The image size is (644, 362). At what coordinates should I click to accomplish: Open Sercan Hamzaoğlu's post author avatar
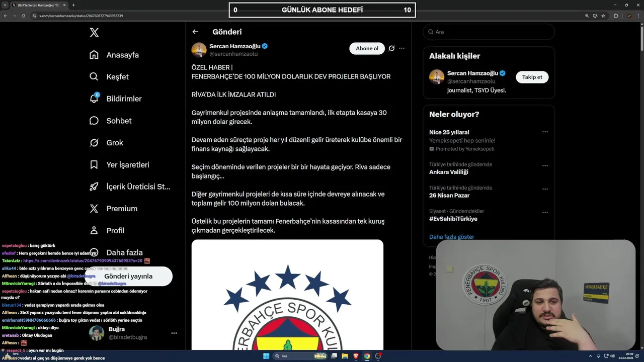199,50
